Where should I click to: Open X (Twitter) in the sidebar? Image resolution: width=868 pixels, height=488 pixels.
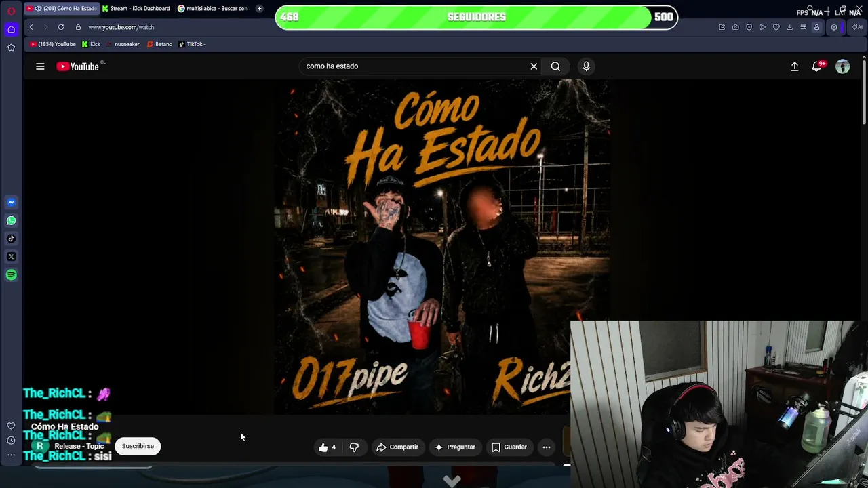pyautogui.click(x=11, y=257)
